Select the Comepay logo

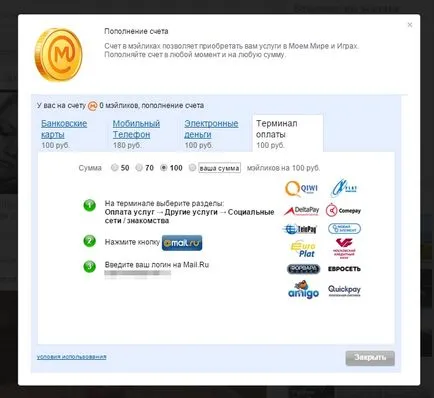(x=343, y=211)
